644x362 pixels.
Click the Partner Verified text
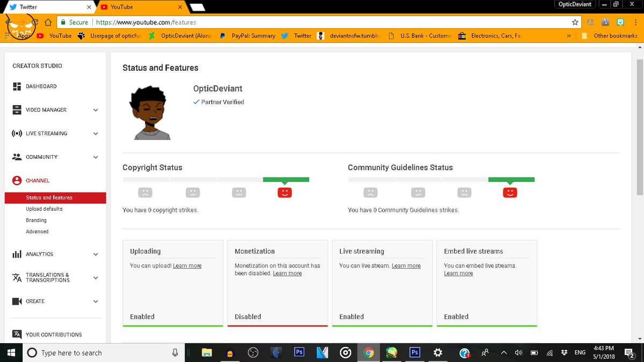[x=223, y=102]
